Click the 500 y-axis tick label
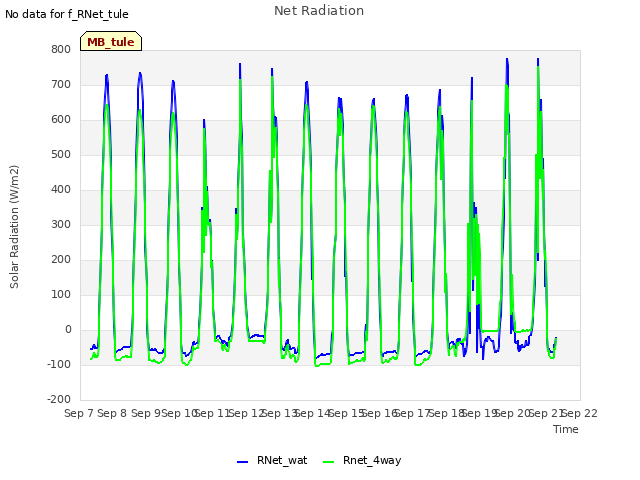The width and height of the screenshot is (640, 480). click(61, 154)
